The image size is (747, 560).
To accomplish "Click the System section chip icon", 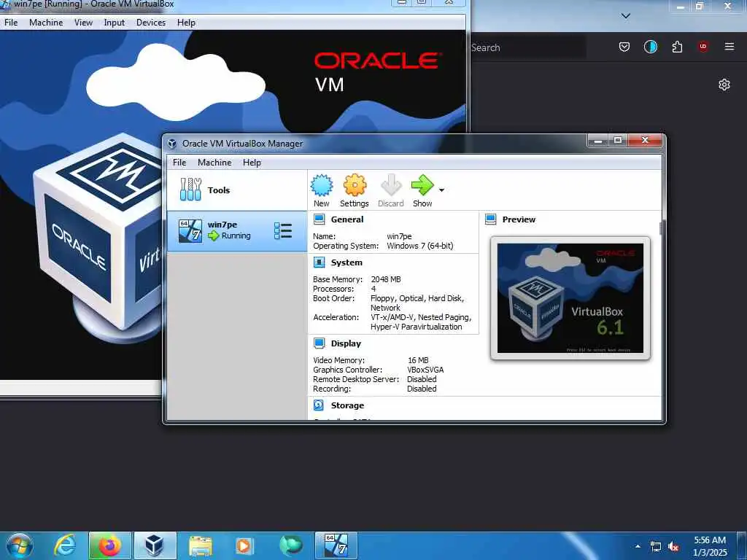I will coord(320,262).
